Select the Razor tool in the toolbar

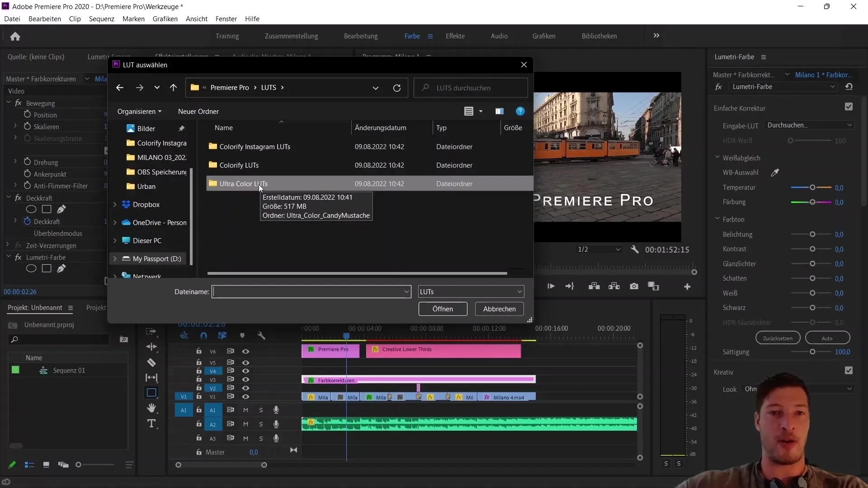coord(151,362)
